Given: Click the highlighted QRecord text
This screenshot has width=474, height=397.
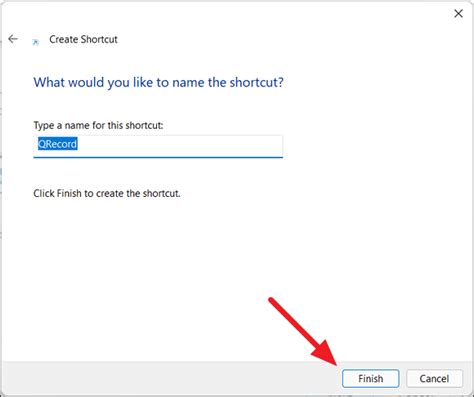Looking at the screenshot, I should coord(58,144).
